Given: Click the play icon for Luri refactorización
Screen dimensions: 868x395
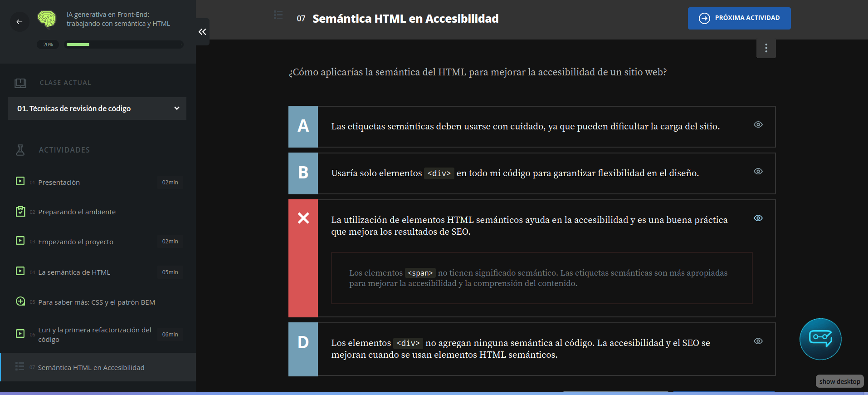Looking at the screenshot, I should (20, 334).
